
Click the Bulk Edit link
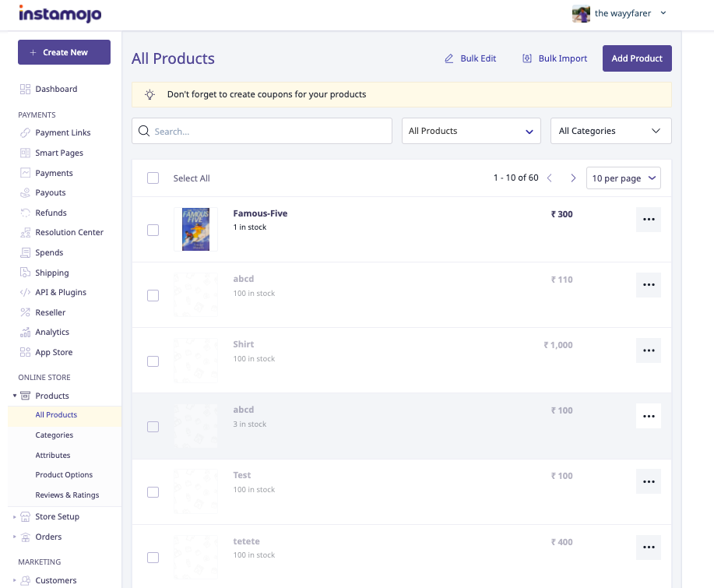pos(470,58)
